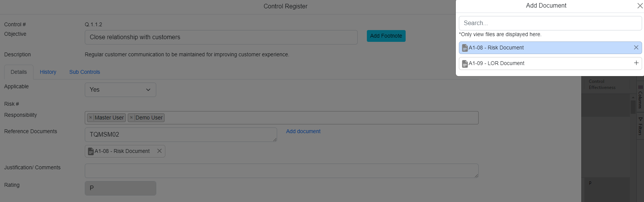
Task: Open the Sub Controls tab
Action: (x=84, y=72)
